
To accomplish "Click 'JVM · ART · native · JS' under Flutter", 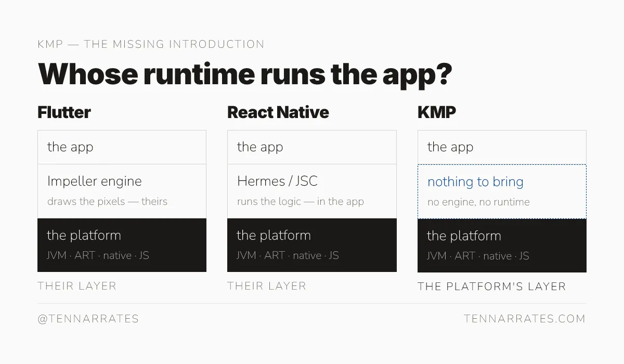I will pos(98,256).
